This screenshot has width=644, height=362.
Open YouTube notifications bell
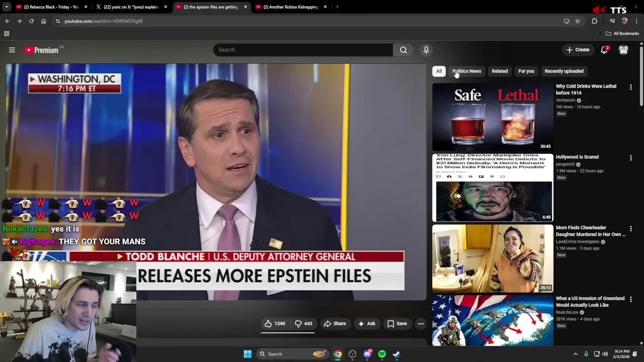604,50
